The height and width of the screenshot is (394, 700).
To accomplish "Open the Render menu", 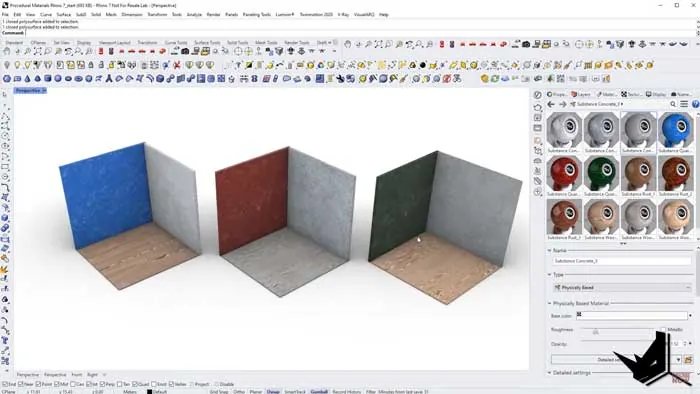I will pyautogui.click(x=213, y=14).
